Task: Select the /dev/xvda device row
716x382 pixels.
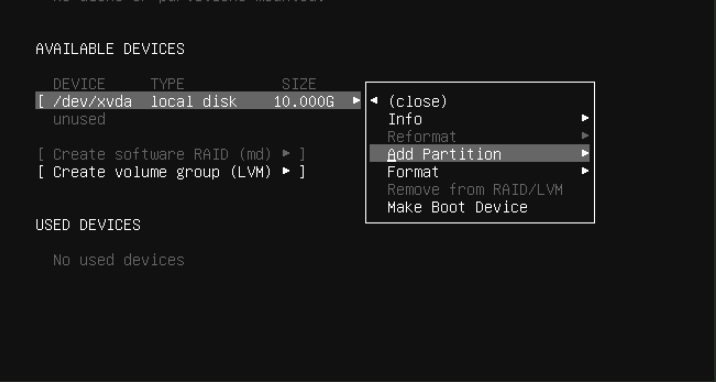Action: (x=198, y=101)
